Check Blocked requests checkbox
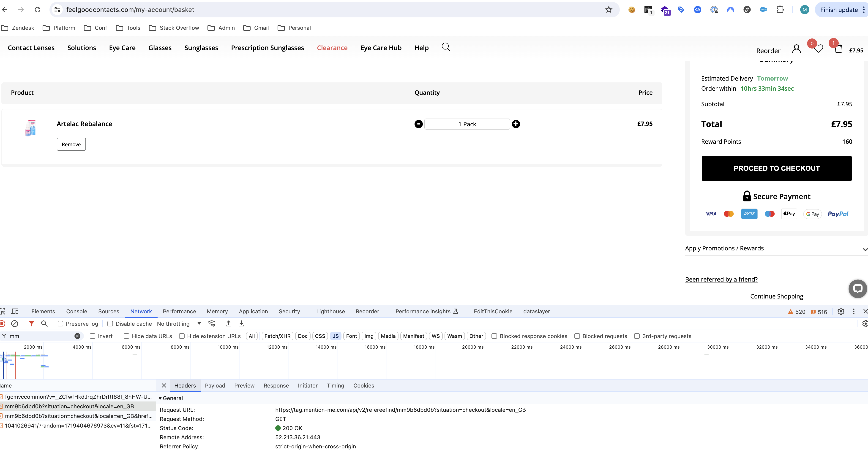 click(577, 336)
